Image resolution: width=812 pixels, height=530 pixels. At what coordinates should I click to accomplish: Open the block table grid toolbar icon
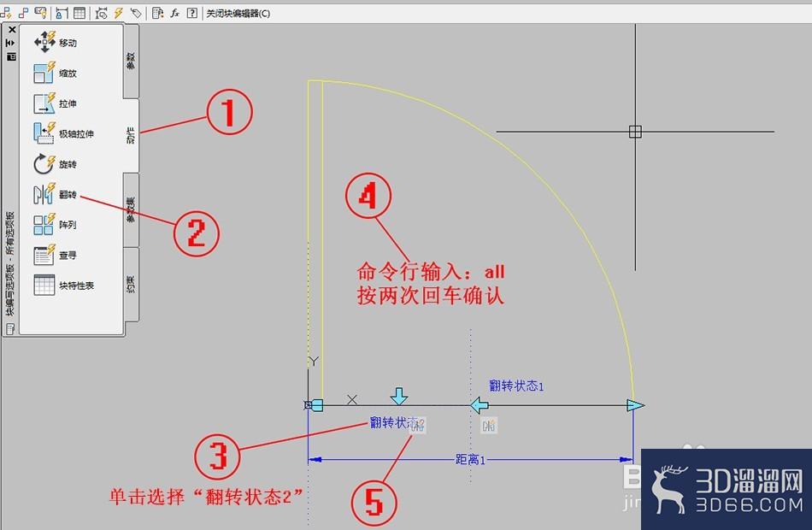pyautogui.click(x=79, y=14)
